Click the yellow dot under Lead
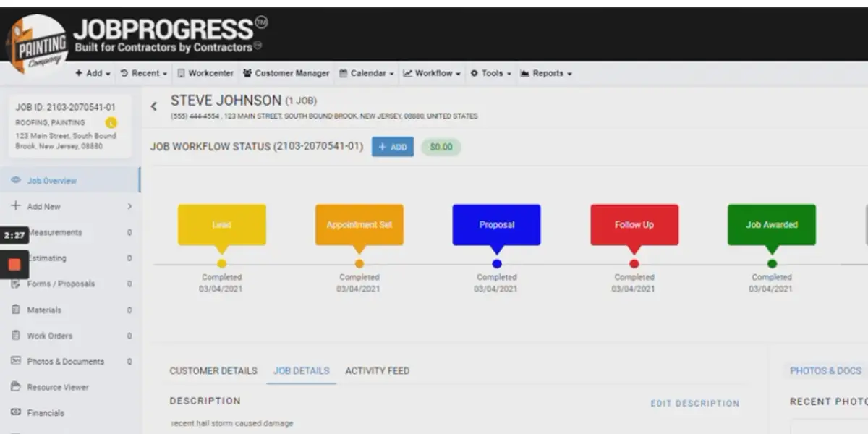The image size is (868, 434). click(221, 264)
